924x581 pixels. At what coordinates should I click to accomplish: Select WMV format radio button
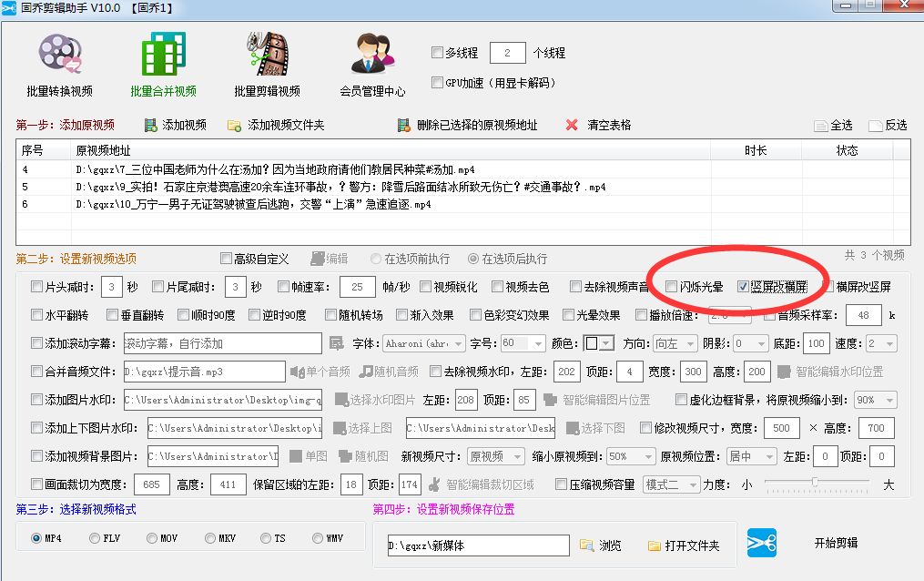(x=318, y=538)
